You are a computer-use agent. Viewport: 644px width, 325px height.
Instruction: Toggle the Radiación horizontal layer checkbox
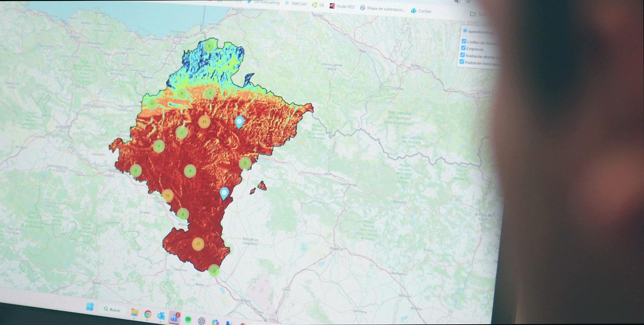click(x=462, y=62)
